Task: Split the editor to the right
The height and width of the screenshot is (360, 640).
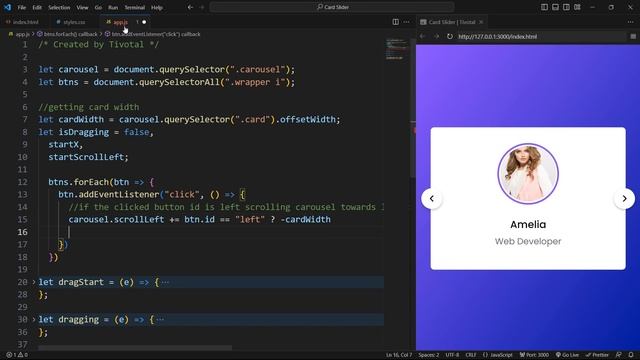Action: (396, 22)
